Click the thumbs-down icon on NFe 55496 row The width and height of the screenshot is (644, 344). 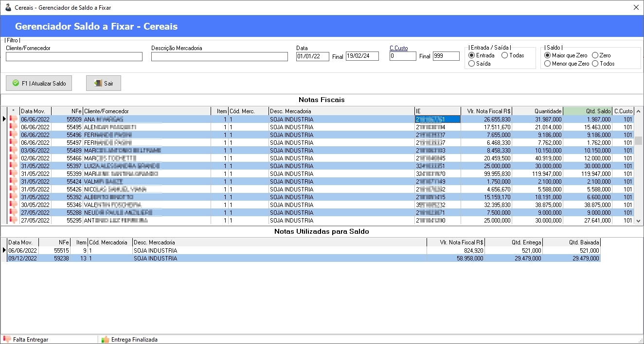[x=13, y=135]
